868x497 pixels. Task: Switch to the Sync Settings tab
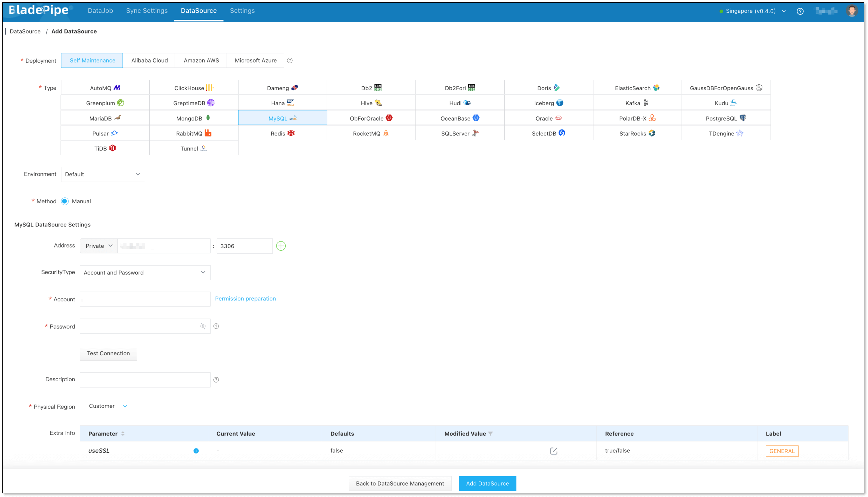point(147,11)
